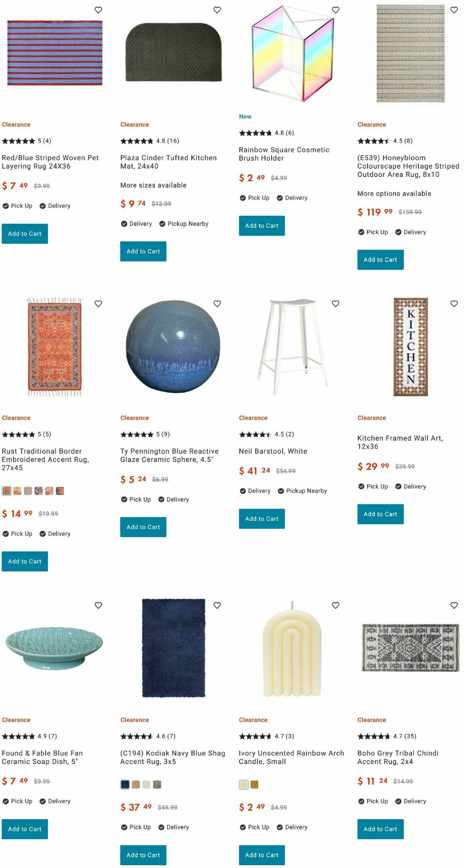Add Boho Grey Tribal Chindi Rug to cart
Screen dimensions: 464x868
click(380, 829)
